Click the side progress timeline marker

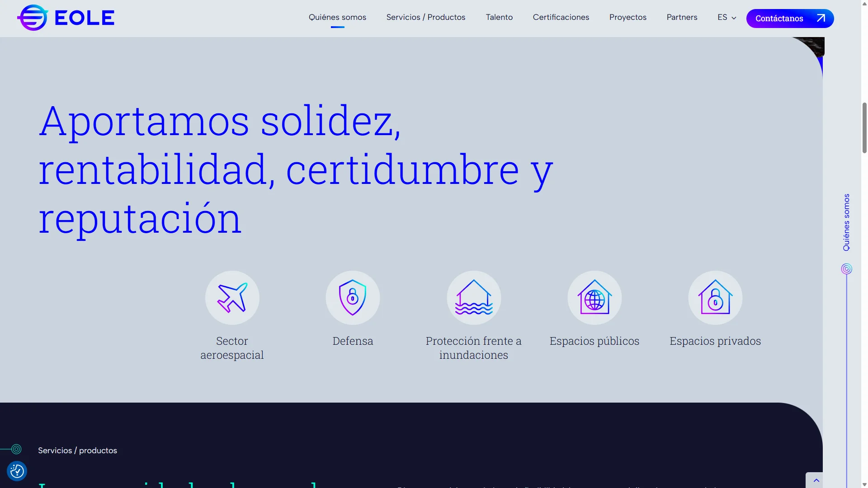point(846,269)
